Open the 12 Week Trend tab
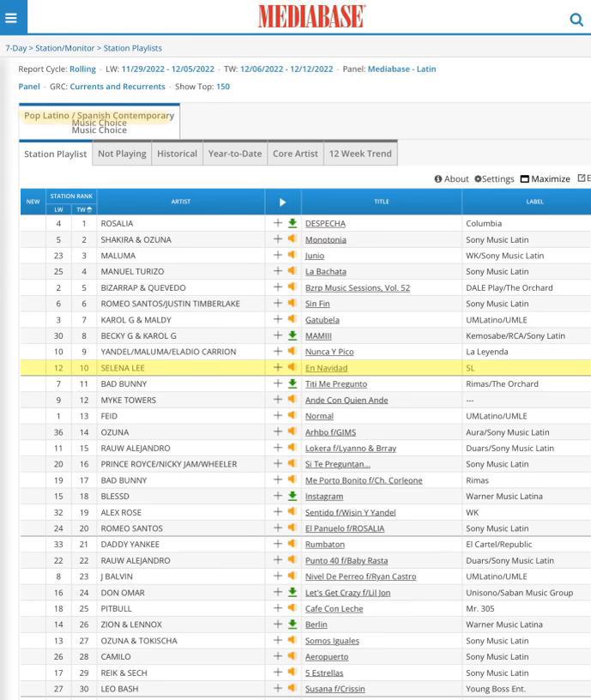Viewport: 591px width, 700px height. [x=360, y=154]
